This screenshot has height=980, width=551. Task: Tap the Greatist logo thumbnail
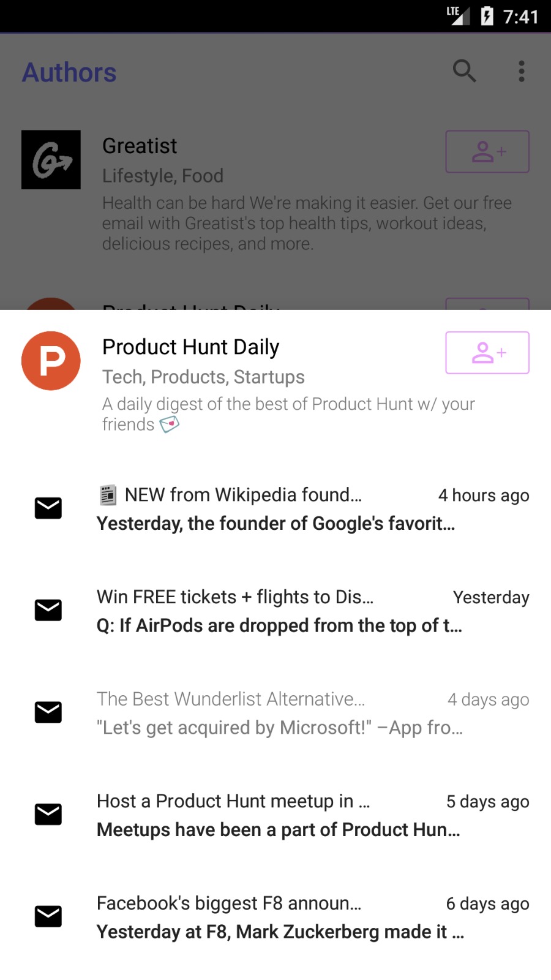(x=51, y=159)
